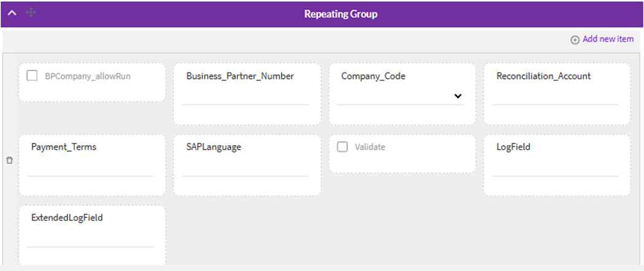
Task: Click the Business_Partner_Number input field
Action: [245, 97]
